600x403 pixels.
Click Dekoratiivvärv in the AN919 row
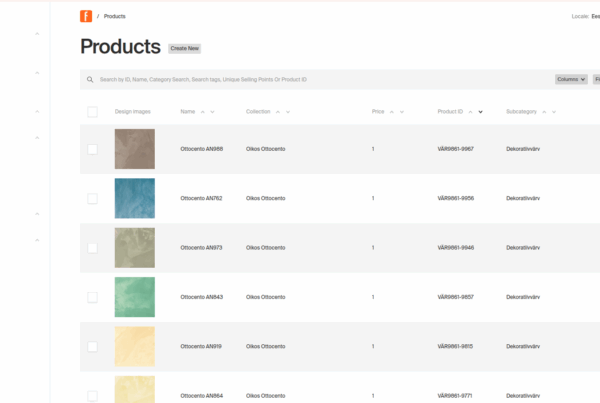[x=523, y=346]
